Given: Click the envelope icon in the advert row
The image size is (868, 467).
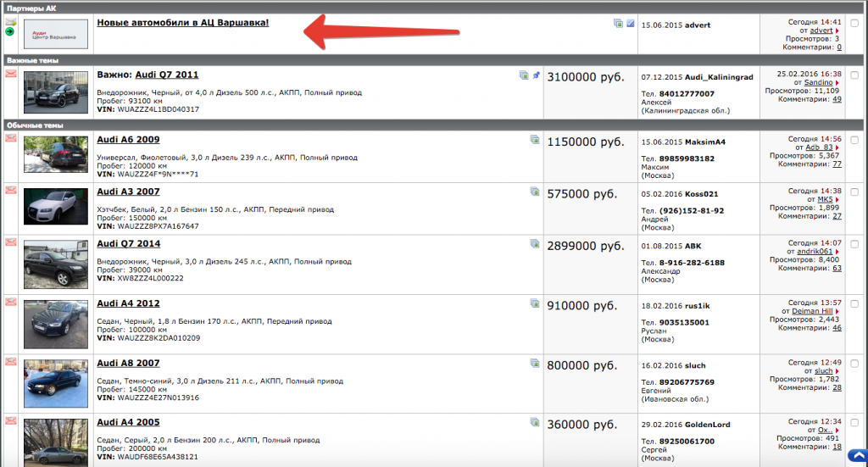Looking at the screenshot, I should coord(10,22).
